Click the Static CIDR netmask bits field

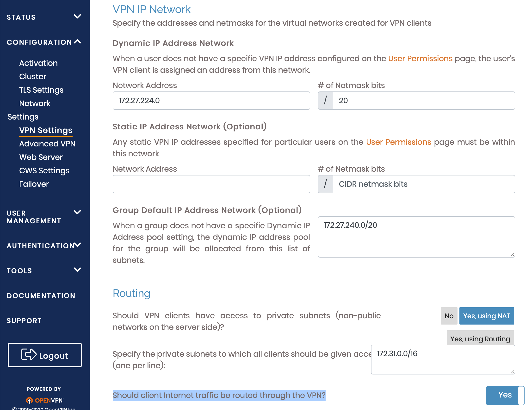(423, 184)
